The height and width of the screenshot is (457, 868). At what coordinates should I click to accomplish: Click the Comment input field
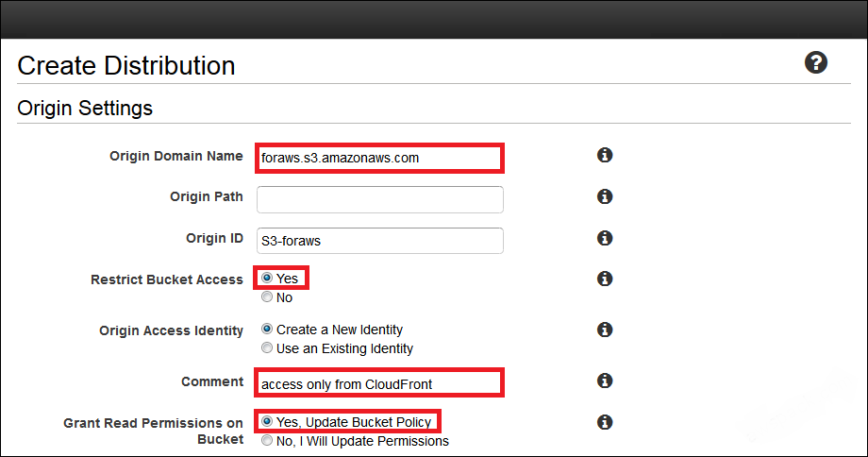tap(379, 382)
